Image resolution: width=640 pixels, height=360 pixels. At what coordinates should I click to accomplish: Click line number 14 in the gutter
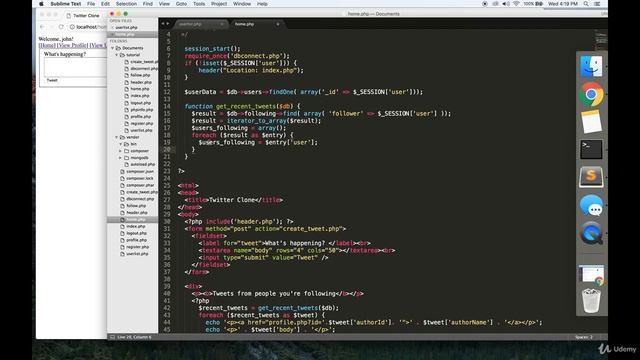167,106
